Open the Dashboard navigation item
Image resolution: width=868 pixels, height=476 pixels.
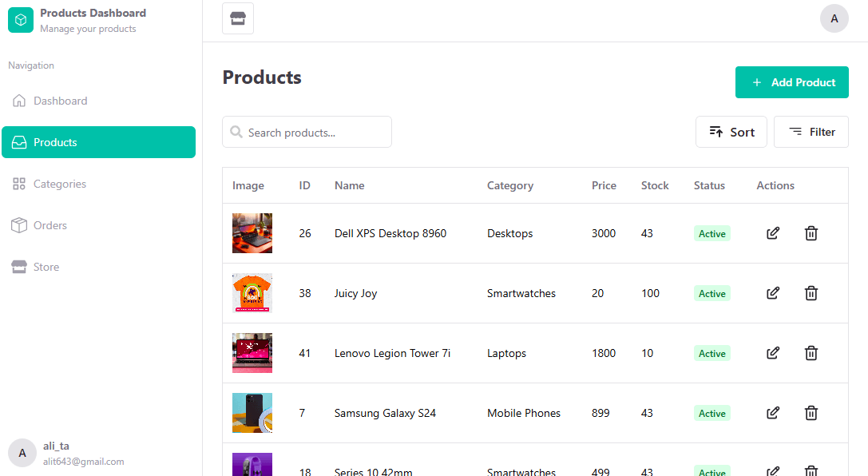tap(98, 101)
